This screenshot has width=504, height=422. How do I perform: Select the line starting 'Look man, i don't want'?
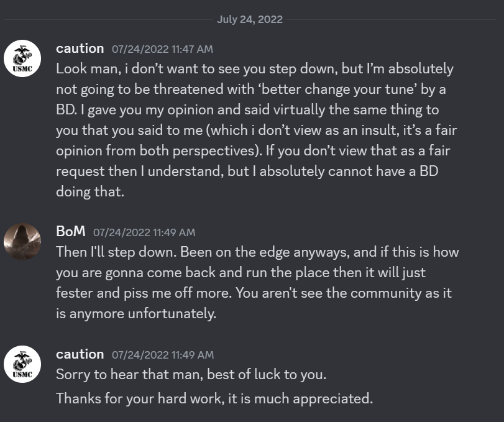[255, 69]
